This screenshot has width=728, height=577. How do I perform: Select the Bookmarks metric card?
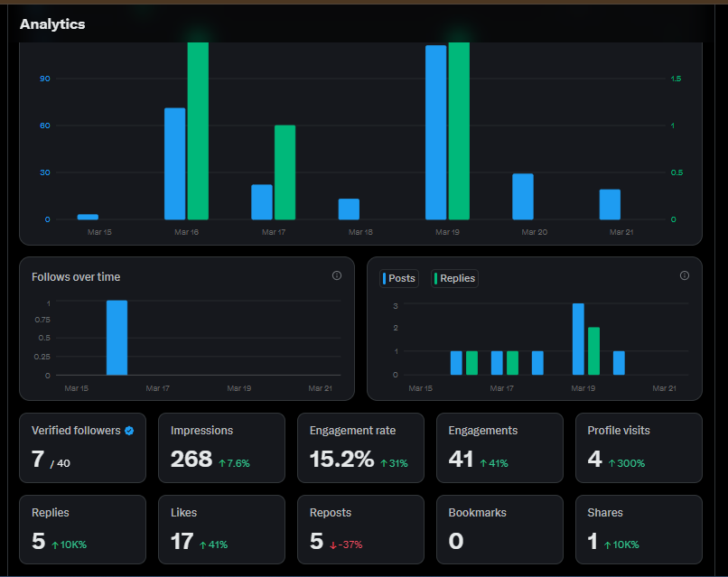tap(499, 530)
